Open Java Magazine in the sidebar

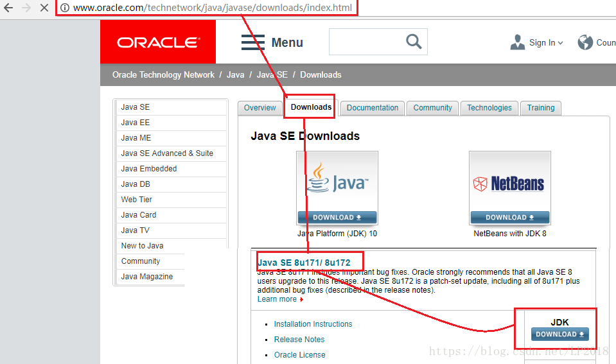[150, 277]
